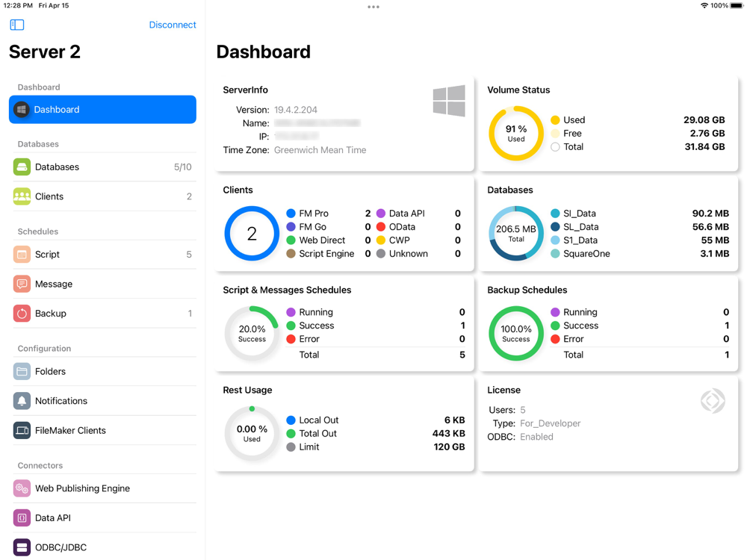
Task: Click the SL_Data database entry
Action: point(640,227)
